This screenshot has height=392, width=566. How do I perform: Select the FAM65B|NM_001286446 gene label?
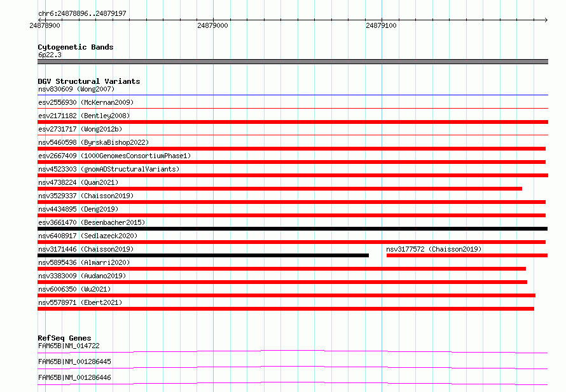click(74, 377)
